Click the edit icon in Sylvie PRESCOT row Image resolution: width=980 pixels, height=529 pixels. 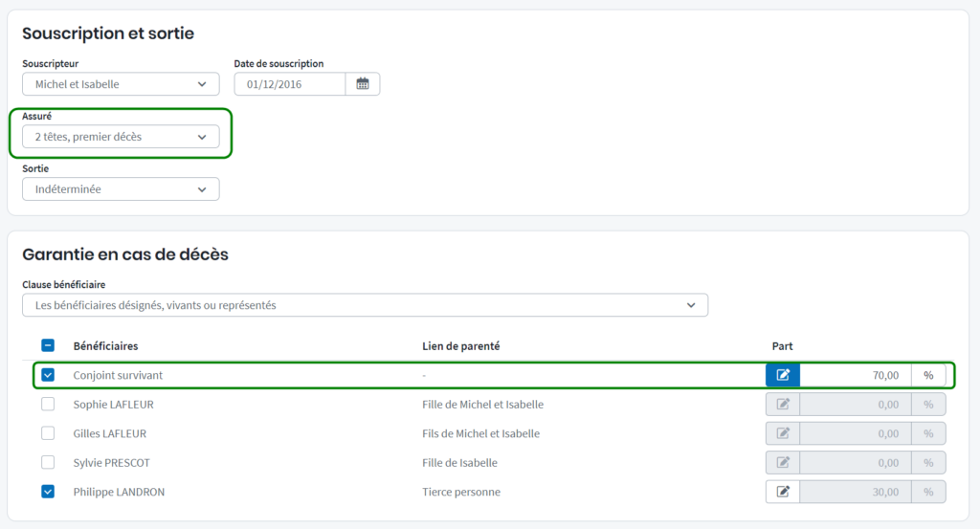click(x=783, y=463)
